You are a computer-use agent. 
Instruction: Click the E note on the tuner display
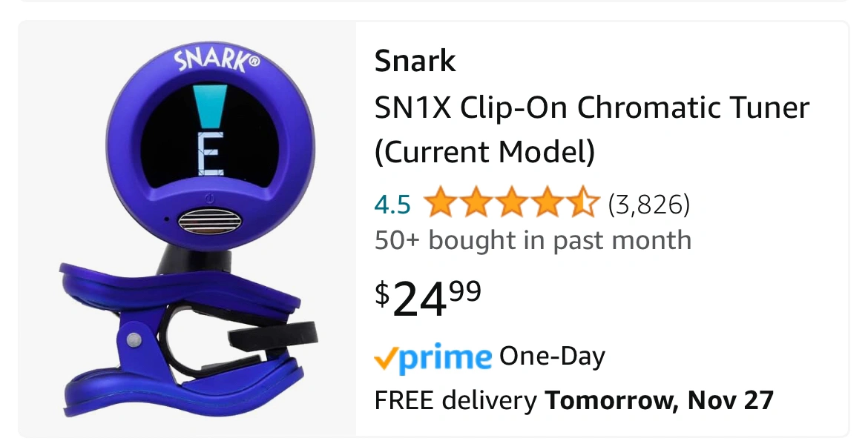pyautogui.click(x=211, y=154)
